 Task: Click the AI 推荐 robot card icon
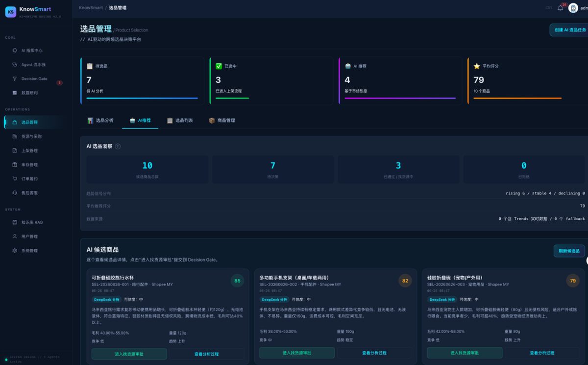pyautogui.click(x=348, y=66)
